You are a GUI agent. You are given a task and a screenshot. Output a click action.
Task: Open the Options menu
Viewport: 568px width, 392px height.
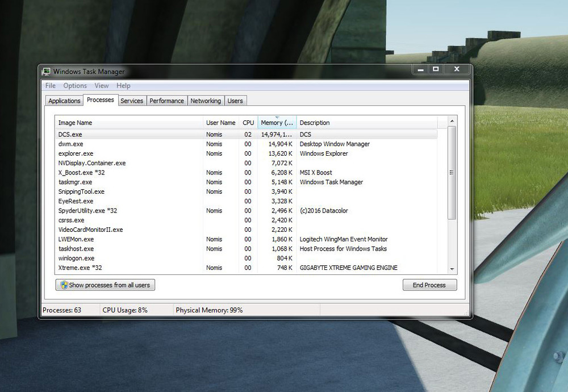point(75,86)
